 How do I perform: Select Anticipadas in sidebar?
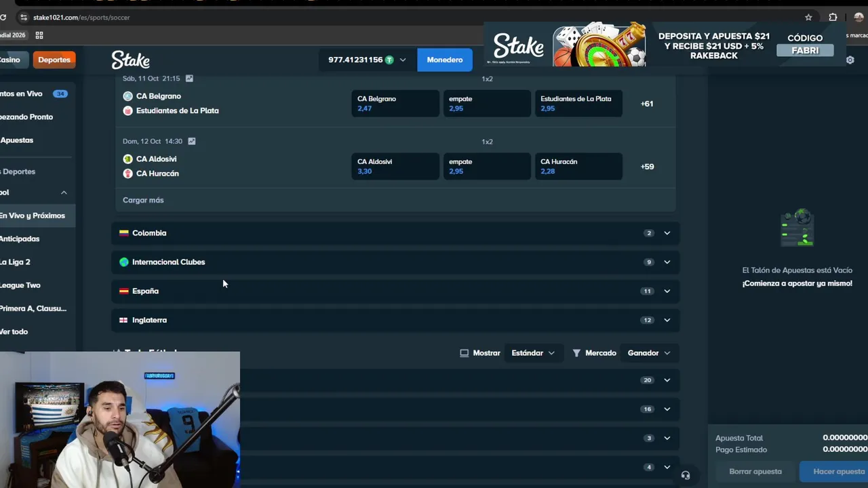pos(37,239)
